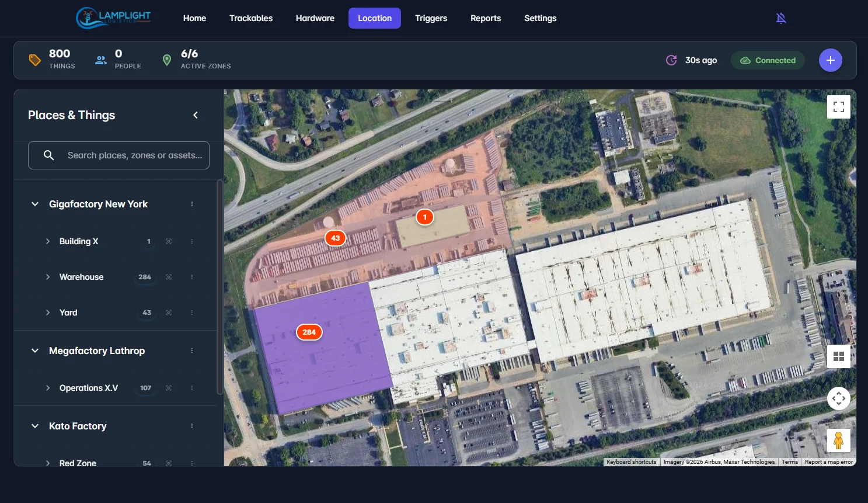Enter fullscreen map view
The width and height of the screenshot is (868, 503).
[x=838, y=107]
